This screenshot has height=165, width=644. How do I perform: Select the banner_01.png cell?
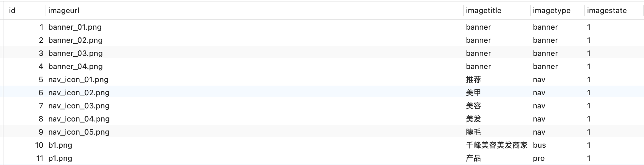(x=255, y=27)
